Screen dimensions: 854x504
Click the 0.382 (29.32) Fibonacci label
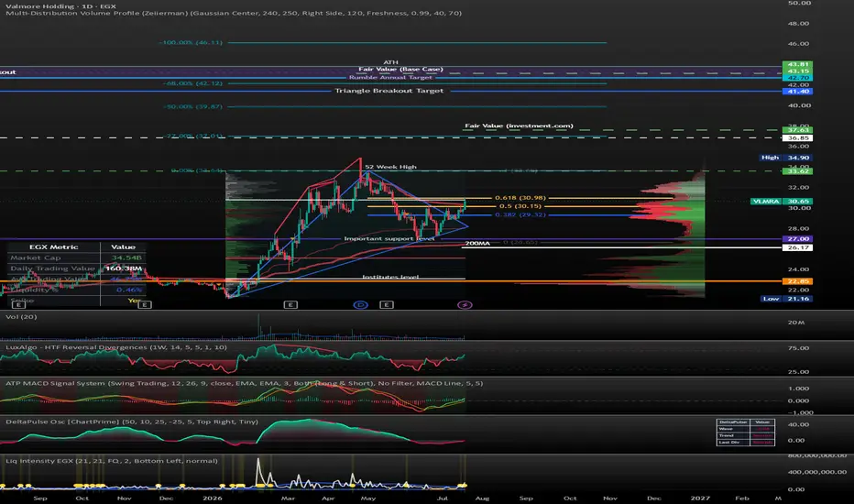[x=520, y=214]
